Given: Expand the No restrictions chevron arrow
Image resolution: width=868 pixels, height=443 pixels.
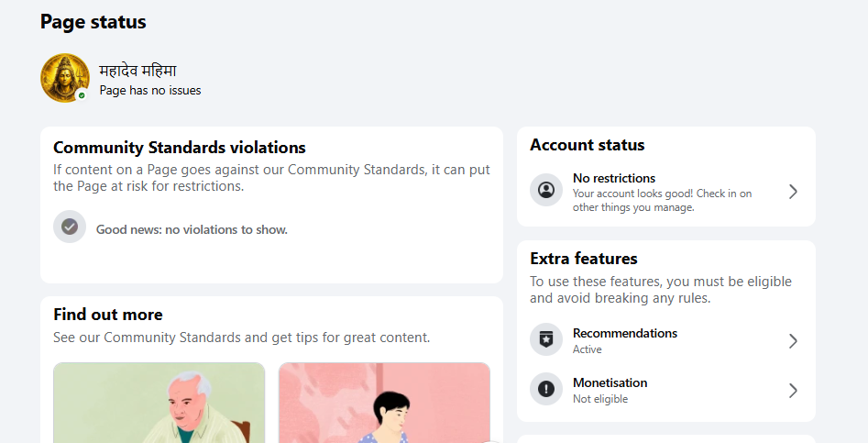Looking at the screenshot, I should [793, 192].
